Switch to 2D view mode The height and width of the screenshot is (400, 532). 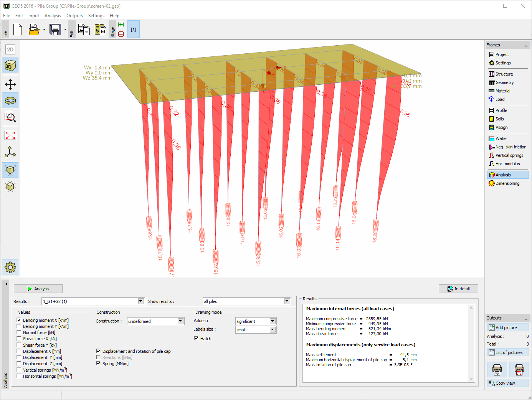tap(10, 49)
